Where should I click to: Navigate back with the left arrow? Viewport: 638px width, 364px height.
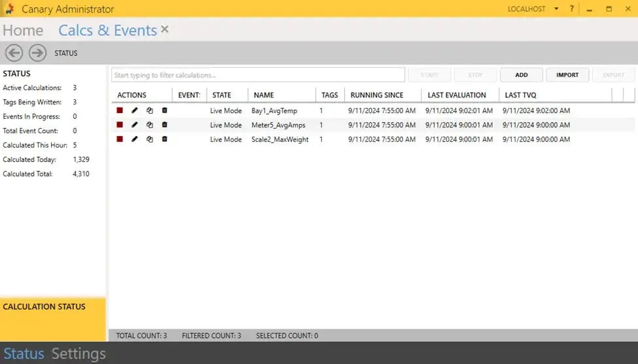coord(14,53)
